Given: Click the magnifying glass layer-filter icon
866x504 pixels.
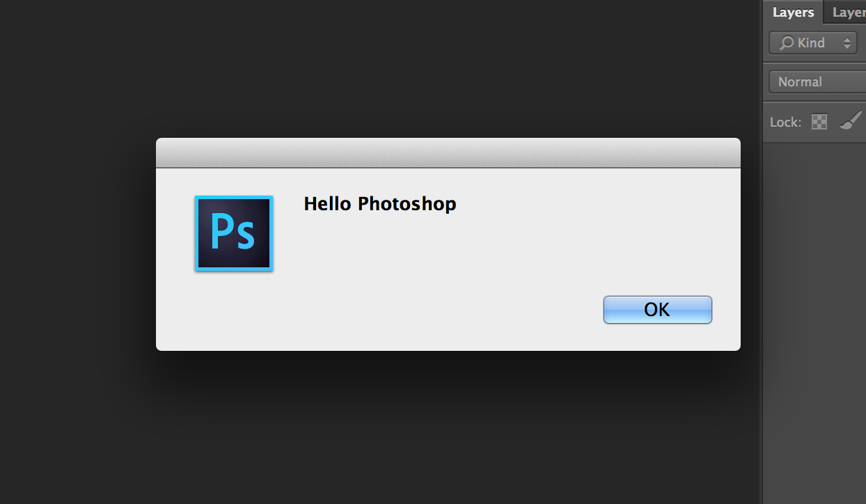Looking at the screenshot, I should tap(785, 42).
